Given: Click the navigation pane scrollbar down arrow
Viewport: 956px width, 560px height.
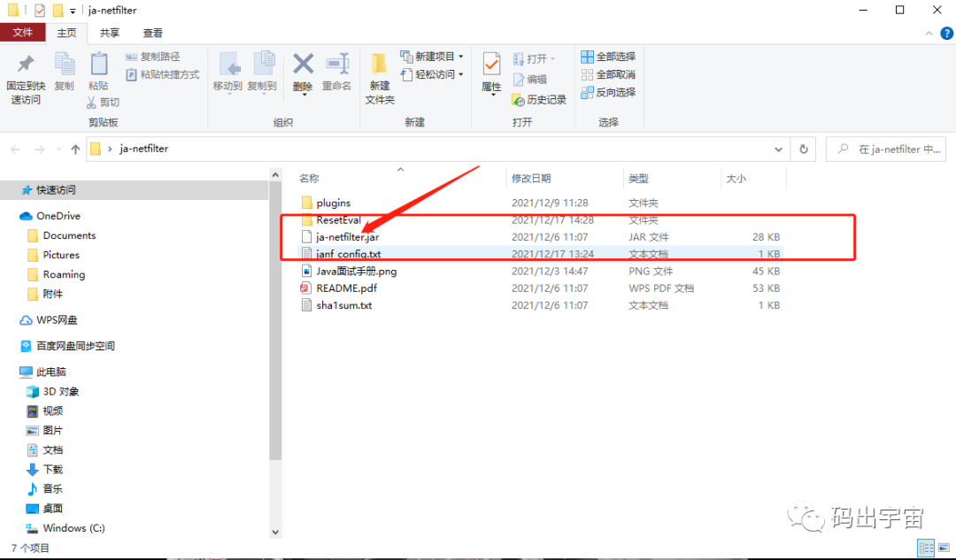Looking at the screenshot, I should pos(275,532).
